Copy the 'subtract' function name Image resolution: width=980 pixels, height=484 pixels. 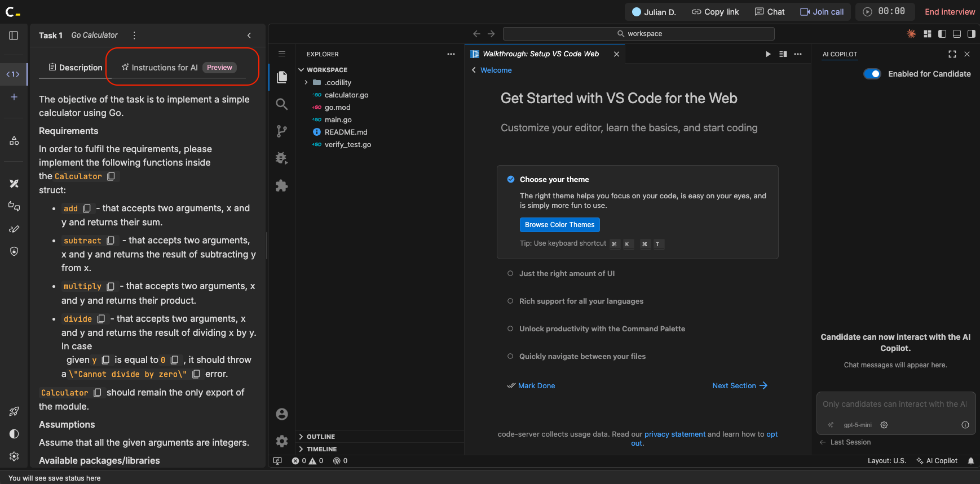point(111,241)
